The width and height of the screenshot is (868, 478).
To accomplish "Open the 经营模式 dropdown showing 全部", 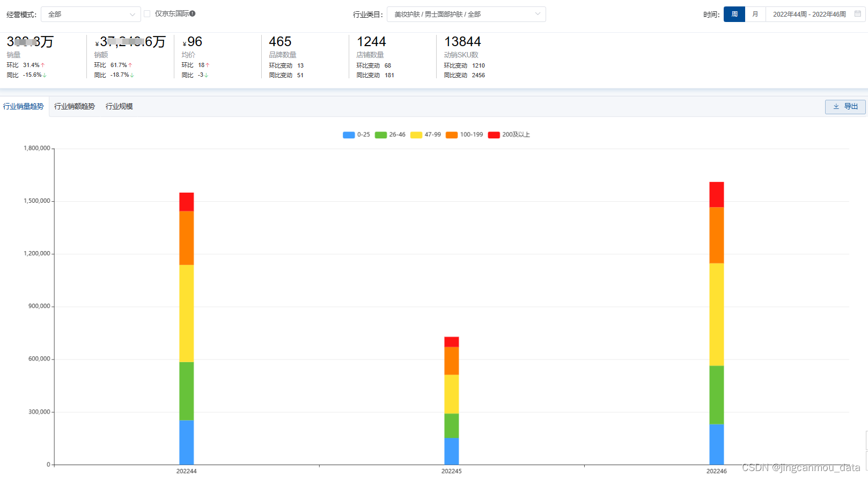I will pyautogui.click(x=91, y=14).
